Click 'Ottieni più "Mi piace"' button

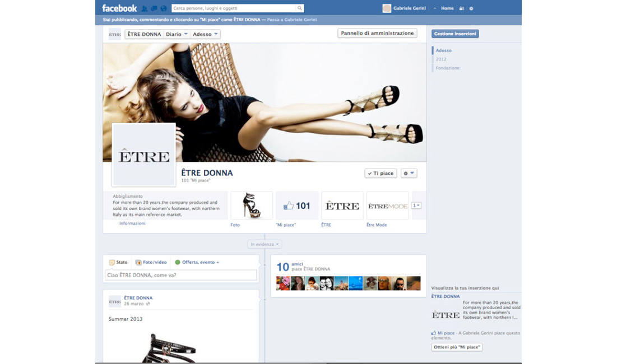tap(457, 347)
